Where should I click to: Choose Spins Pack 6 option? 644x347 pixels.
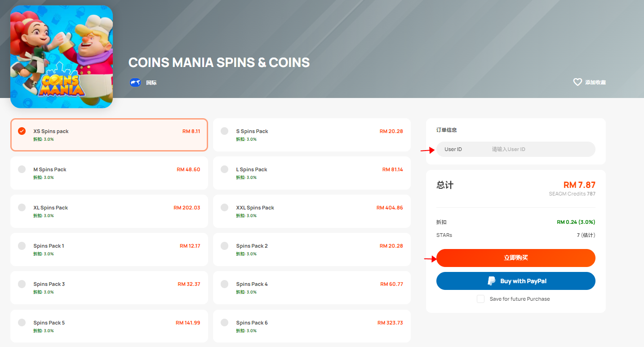click(x=311, y=326)
